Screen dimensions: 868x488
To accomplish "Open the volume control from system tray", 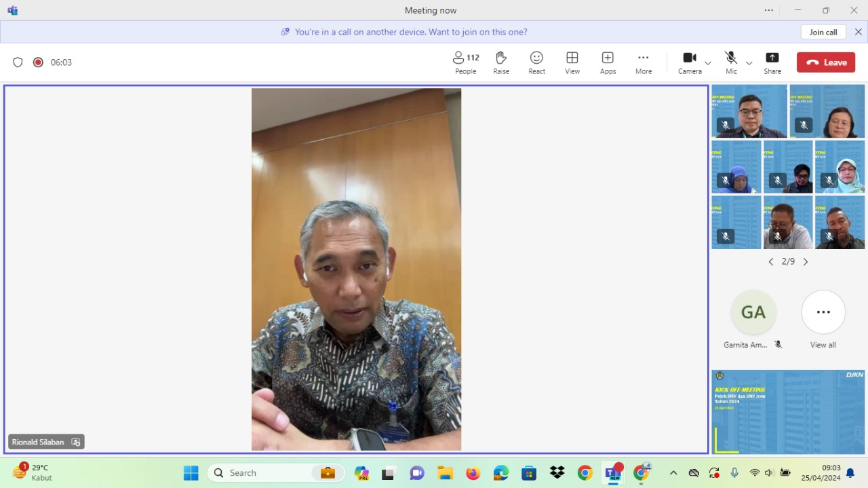I will click(768, 472).
